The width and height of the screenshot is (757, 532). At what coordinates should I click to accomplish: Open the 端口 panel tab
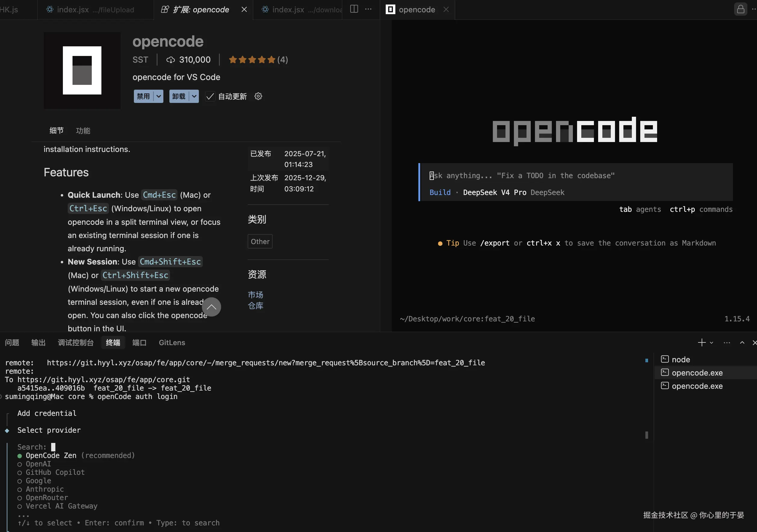point(140,343)
